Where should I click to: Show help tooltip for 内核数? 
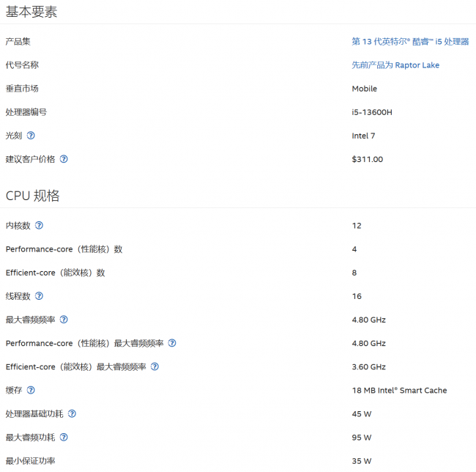[39, 225]
